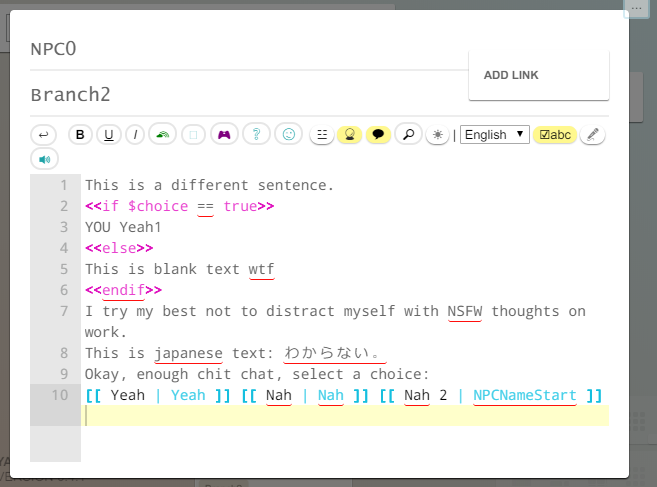The width and height of the screenshot is (657, 487).
Task: Click the empty highlighted line 11
Action: tap(345, 416)
